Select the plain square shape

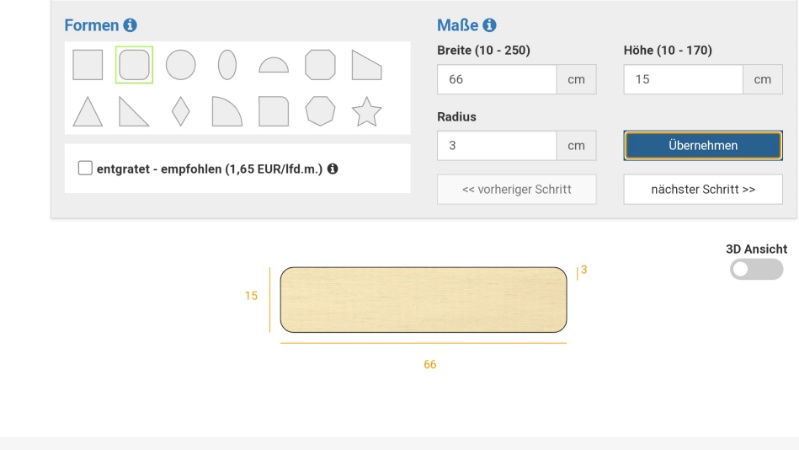coord(88,65)
